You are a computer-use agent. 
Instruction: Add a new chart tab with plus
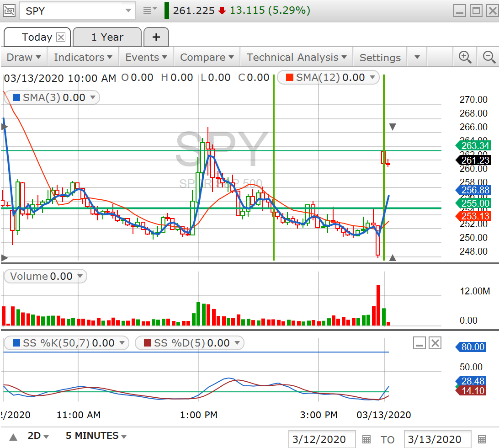(x=156, y=37)
